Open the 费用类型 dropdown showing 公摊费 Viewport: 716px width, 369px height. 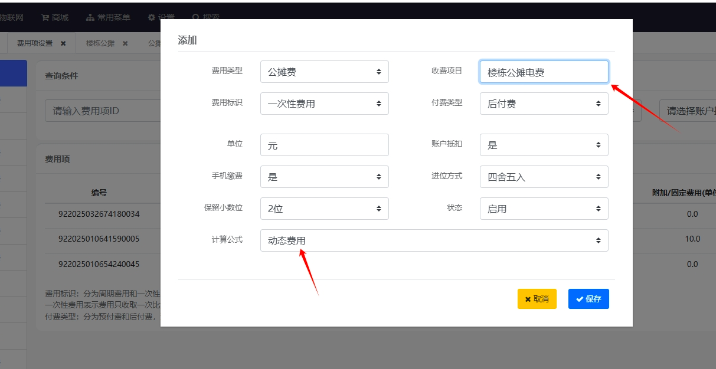324,72
